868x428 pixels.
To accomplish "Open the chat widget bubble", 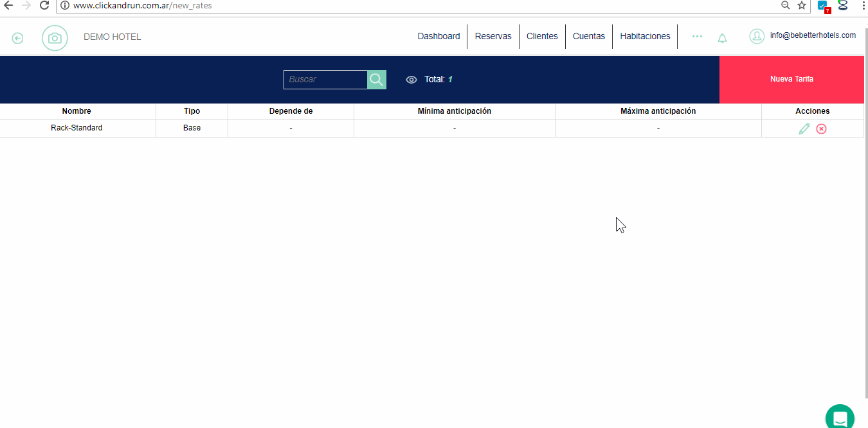I will (840, 418).
